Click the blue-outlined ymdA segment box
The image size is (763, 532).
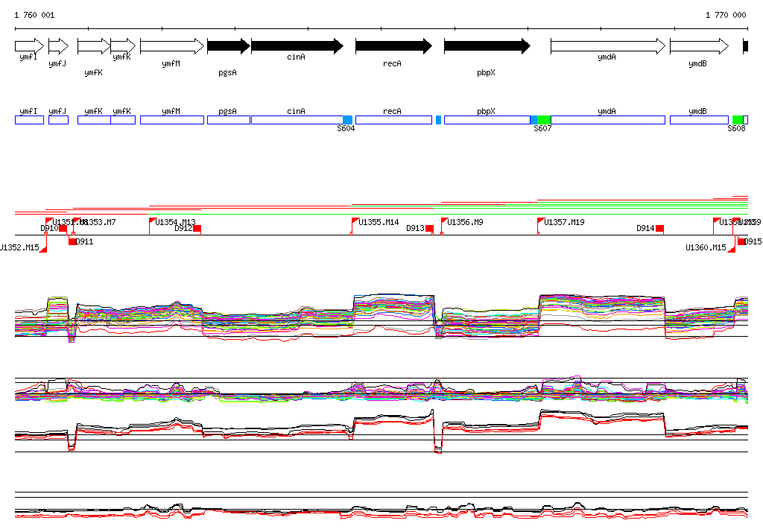tap(608, 120)
